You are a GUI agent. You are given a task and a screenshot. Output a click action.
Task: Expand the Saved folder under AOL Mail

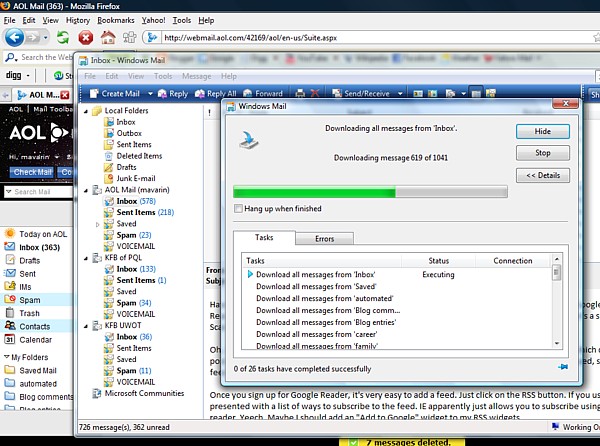97,225
